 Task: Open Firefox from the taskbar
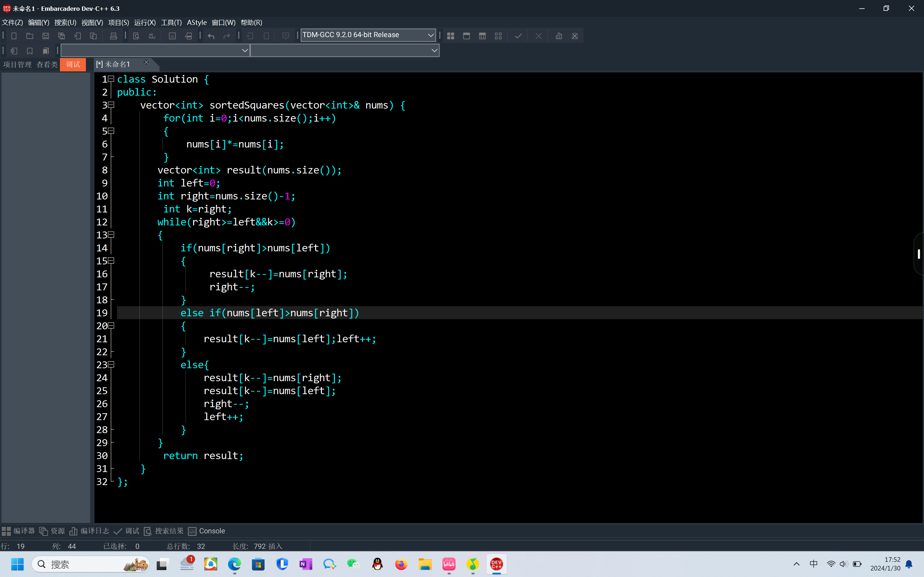401,564
